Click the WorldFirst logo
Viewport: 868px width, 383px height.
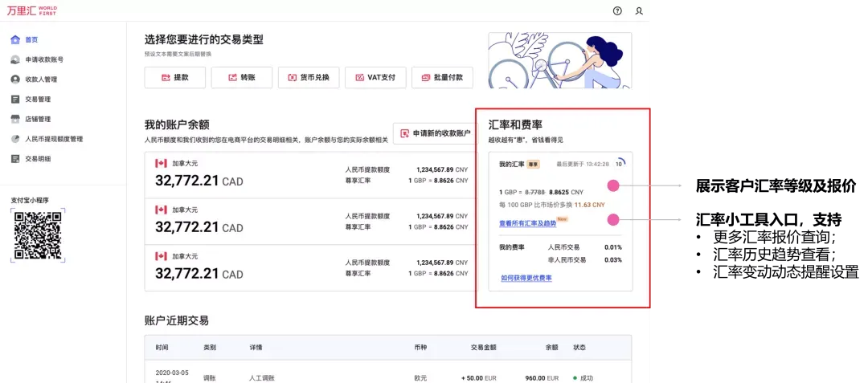point(32,11)
